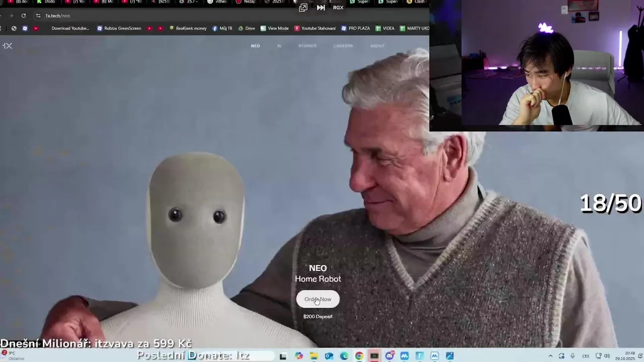Show hidden system tray icons
The width and height of the screenshot is (644, 362).
pos(550,356)
